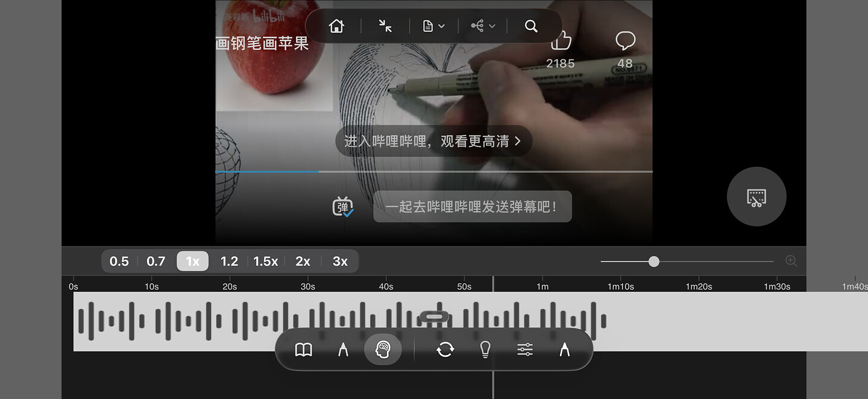The image size is (868, 399).
Task: Go to the home screen icon
Action: 336,26
